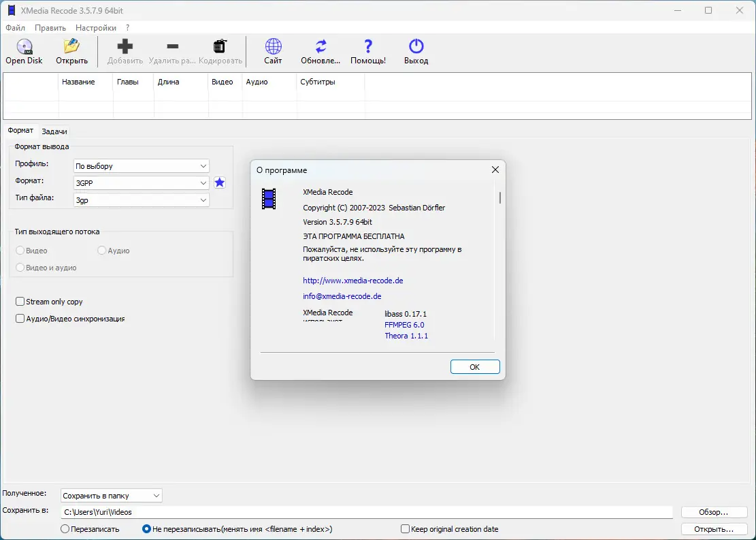Open the Формат dropdown showing 3GPP
The width and height of the screenshot is (756, 540).
141,182
